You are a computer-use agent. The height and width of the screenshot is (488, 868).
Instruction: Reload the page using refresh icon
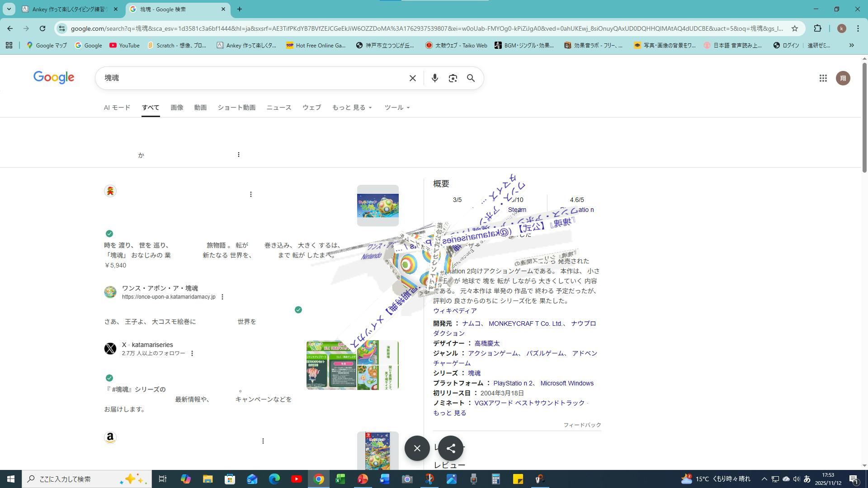pos(42,28)
